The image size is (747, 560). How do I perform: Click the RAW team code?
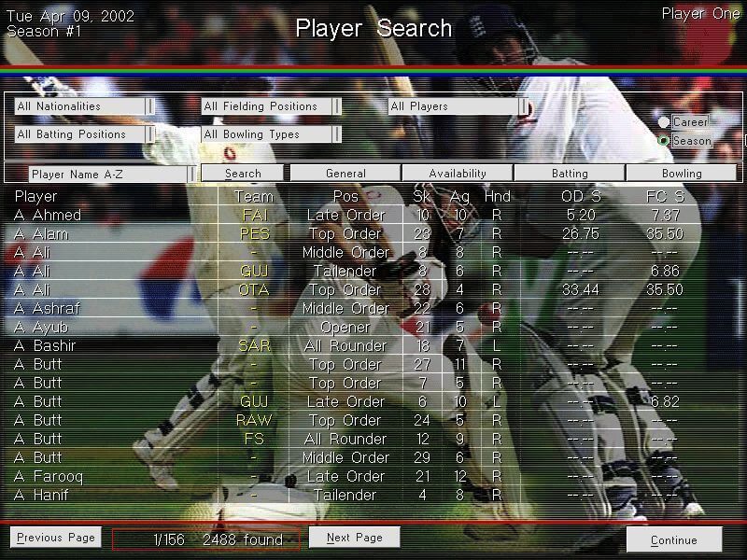coord(254,420)
